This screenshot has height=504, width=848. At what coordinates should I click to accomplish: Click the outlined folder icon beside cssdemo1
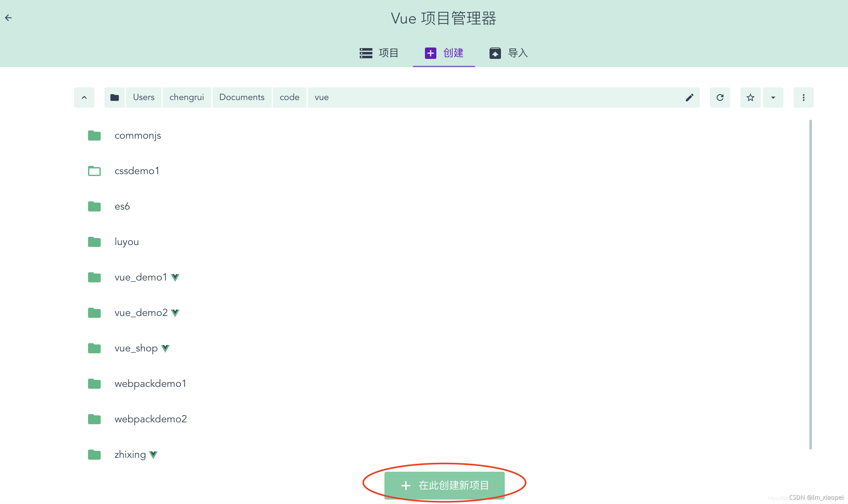coord(94,171)
